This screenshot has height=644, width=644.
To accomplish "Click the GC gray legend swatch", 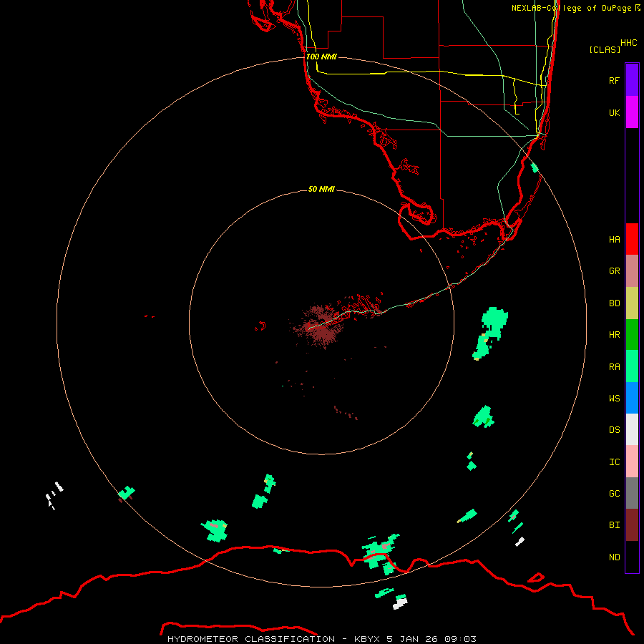I will click(632, 493).
